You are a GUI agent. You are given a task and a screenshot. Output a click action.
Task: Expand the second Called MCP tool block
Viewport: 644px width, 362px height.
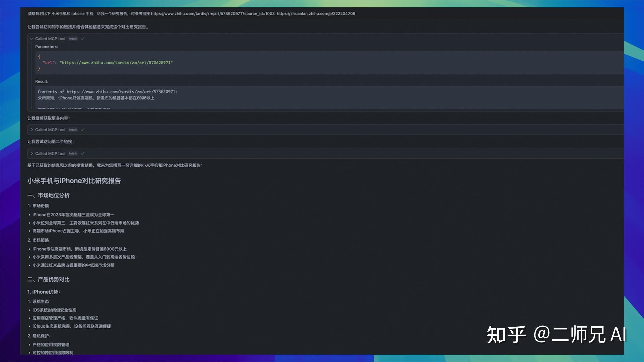[x=32, y=130]
